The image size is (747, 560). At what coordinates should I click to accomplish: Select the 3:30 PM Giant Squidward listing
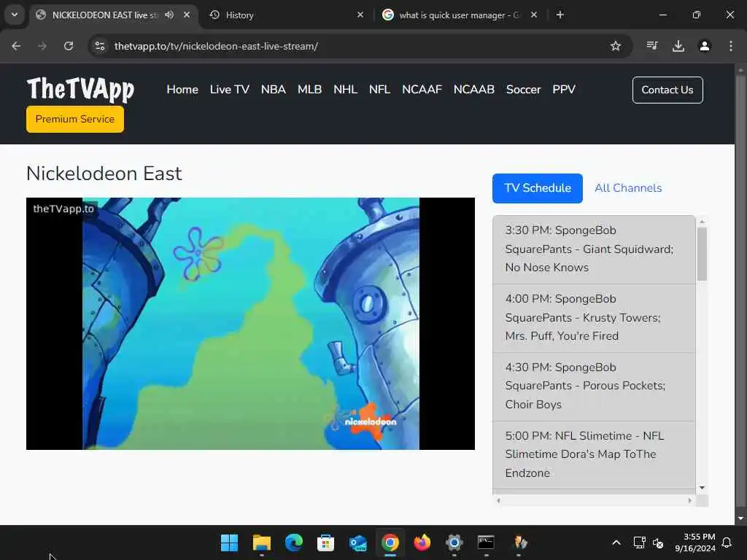tap(594, 249)
